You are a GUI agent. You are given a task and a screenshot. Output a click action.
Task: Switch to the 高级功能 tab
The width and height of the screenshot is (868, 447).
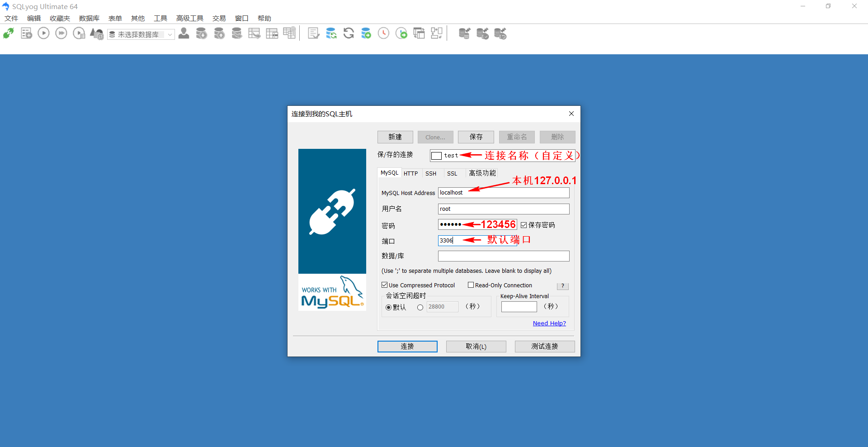pos(482,173)
